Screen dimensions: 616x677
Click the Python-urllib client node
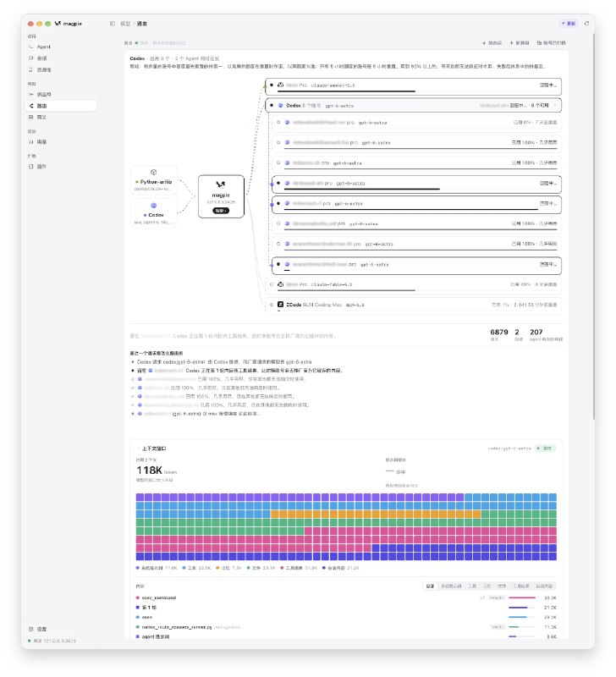pyautogui.click(x=154, y=180)
